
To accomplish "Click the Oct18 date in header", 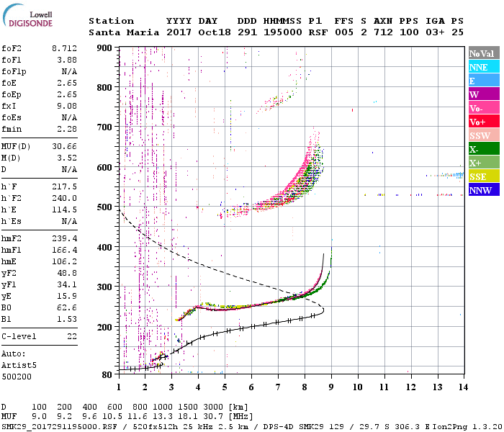I will click(215, 32).
